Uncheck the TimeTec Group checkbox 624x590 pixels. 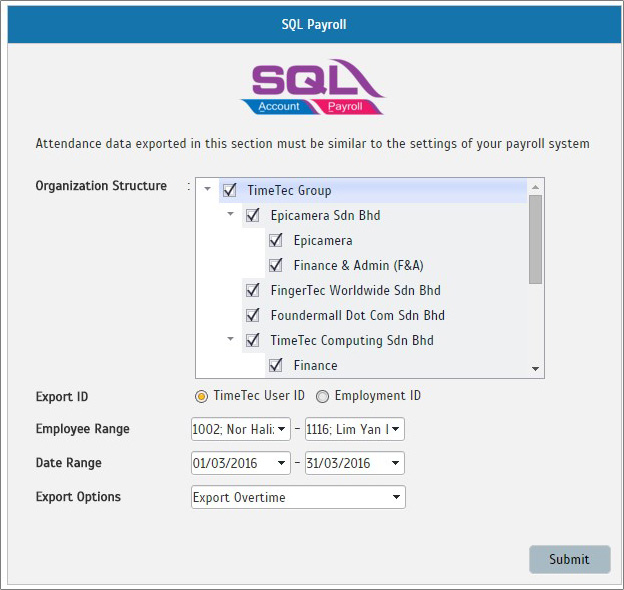pos(230,190)
